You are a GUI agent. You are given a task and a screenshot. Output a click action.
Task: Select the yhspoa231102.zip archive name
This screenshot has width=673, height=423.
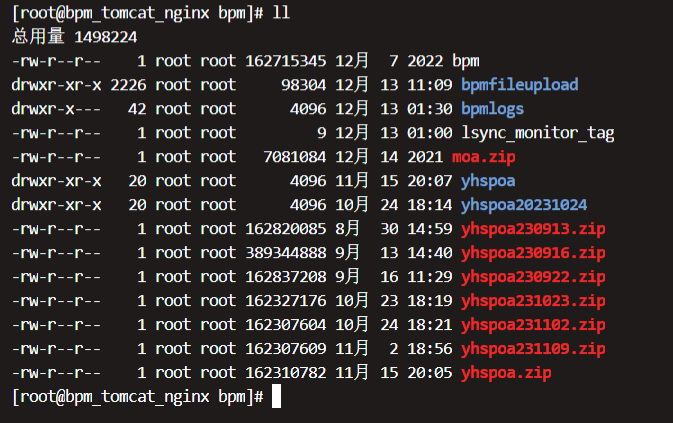(533, 325)
